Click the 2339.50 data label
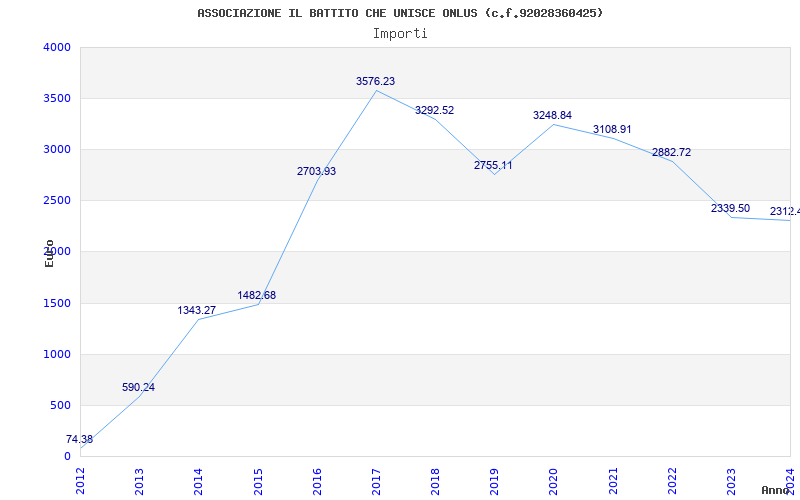The height and width of the screenshot is (500, 800). (x=731, y=208)
